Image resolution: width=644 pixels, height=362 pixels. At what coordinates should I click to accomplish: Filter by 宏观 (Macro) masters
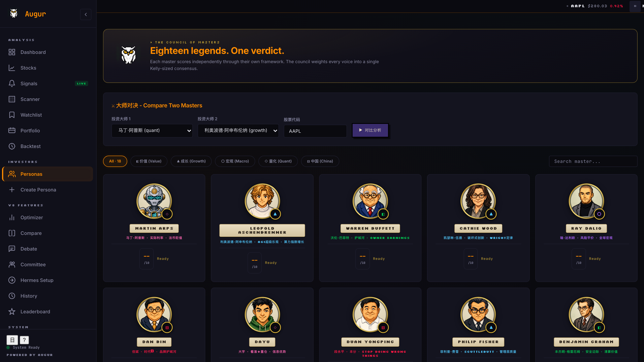pos(235,161)
